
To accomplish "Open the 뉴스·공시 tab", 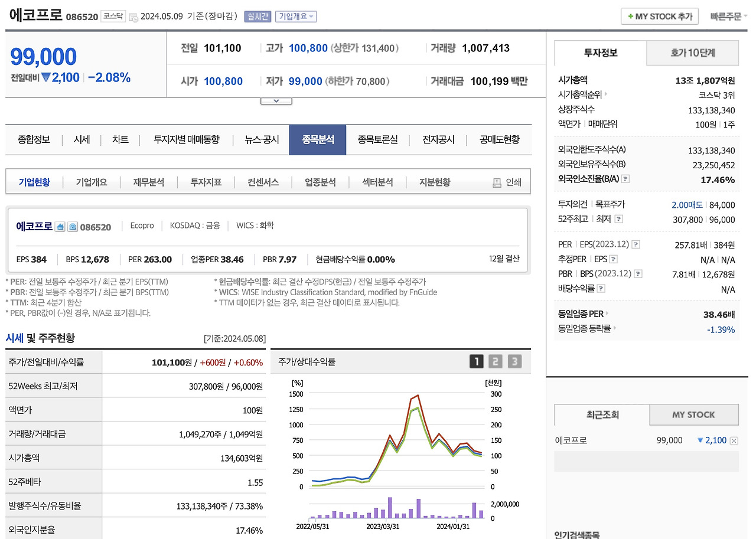I will point(262,140).
